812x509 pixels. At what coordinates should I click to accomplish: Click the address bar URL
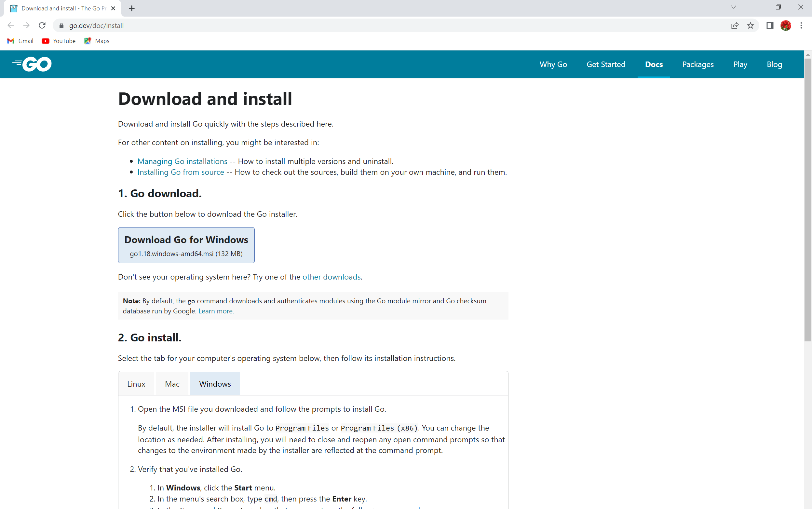(96, 26)
